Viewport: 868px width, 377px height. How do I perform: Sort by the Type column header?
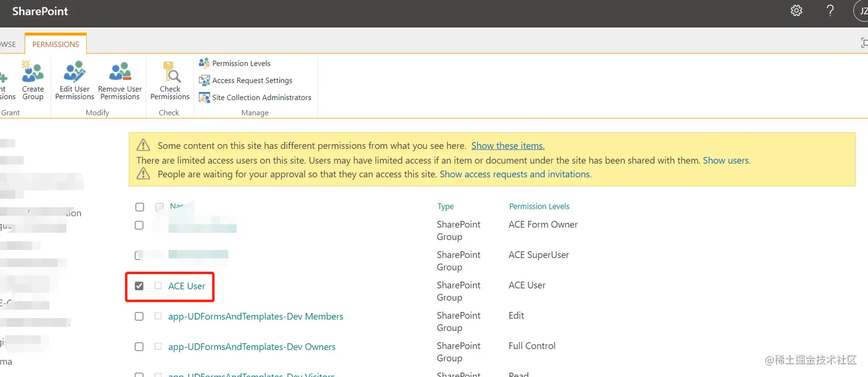point(447,206)
